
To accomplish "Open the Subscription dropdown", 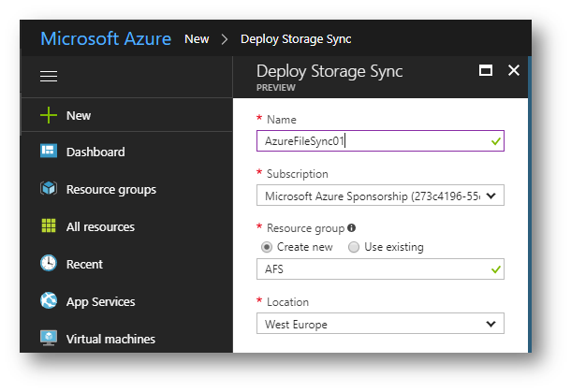I will click(380, 196).
